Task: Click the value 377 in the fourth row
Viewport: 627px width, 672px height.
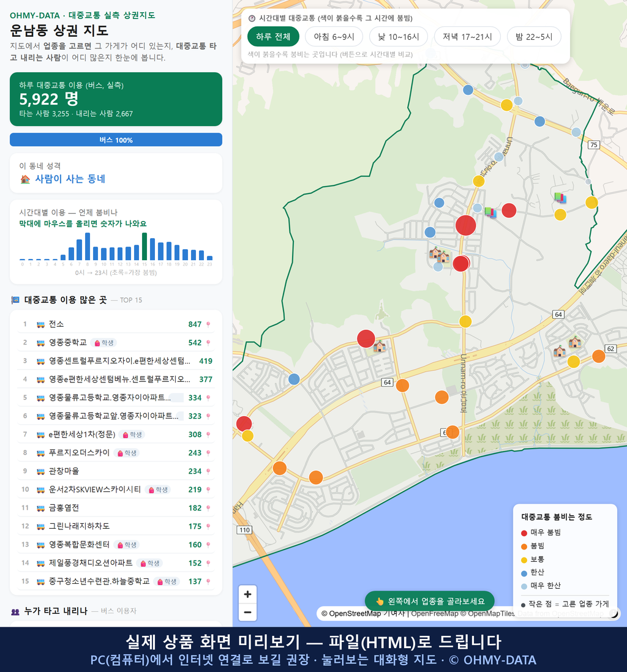Action: (x=205, y=379)
